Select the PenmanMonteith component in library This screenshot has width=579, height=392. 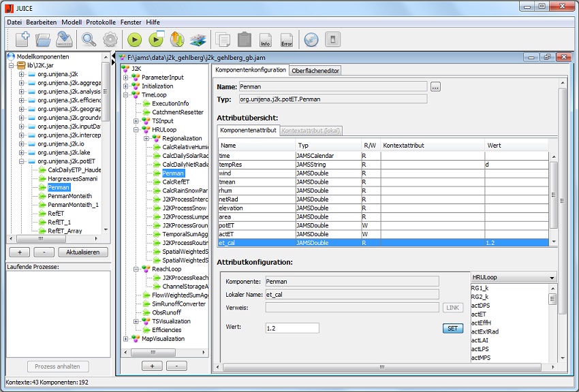point(69,196)
